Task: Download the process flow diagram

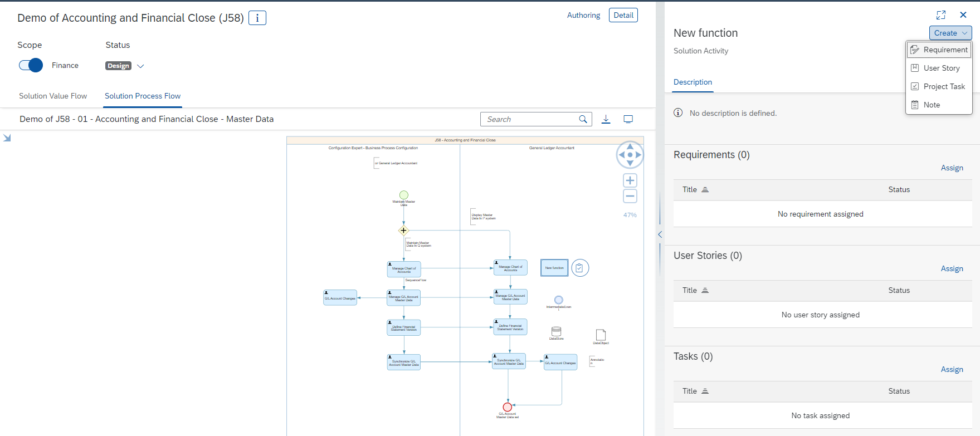Action: pyautogui.click(x=606, y=119)
